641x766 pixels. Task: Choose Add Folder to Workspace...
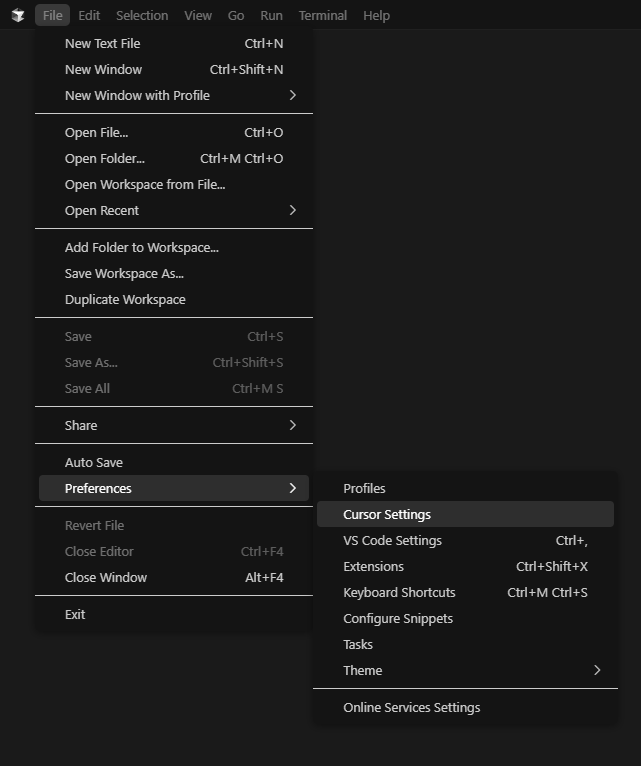point(174,247)
